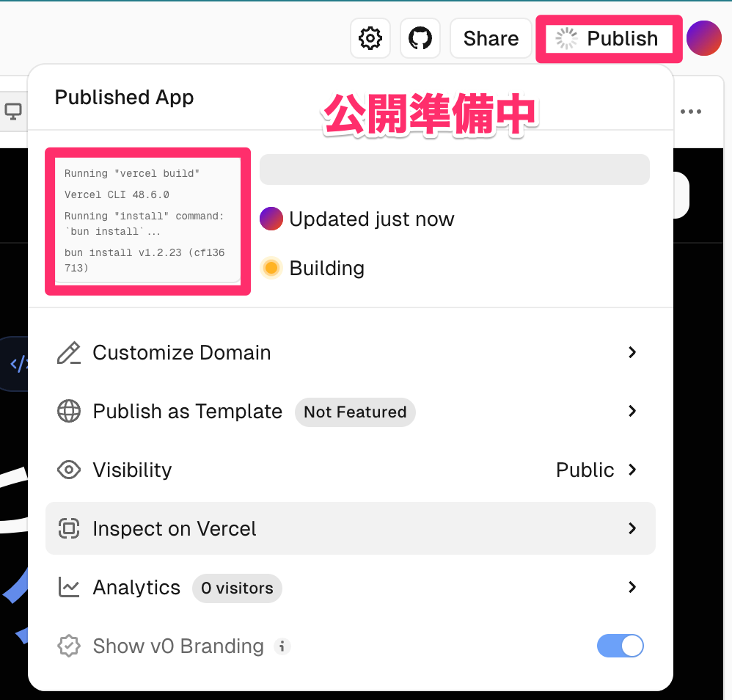Viewport: 732px width, 700px height.
Task: Click the v0 Branding verified badge icon
Action: pyautogui.click(x=69, y=646)
